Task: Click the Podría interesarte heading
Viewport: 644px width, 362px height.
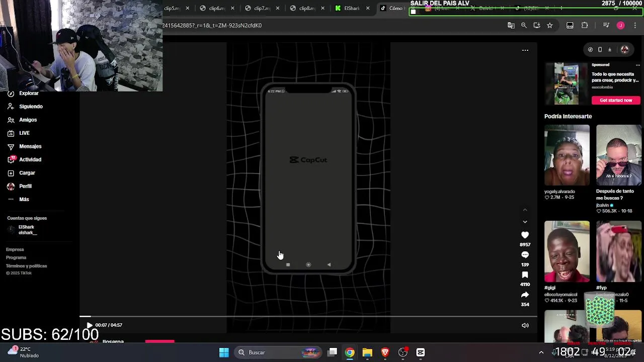Action: 568,116
